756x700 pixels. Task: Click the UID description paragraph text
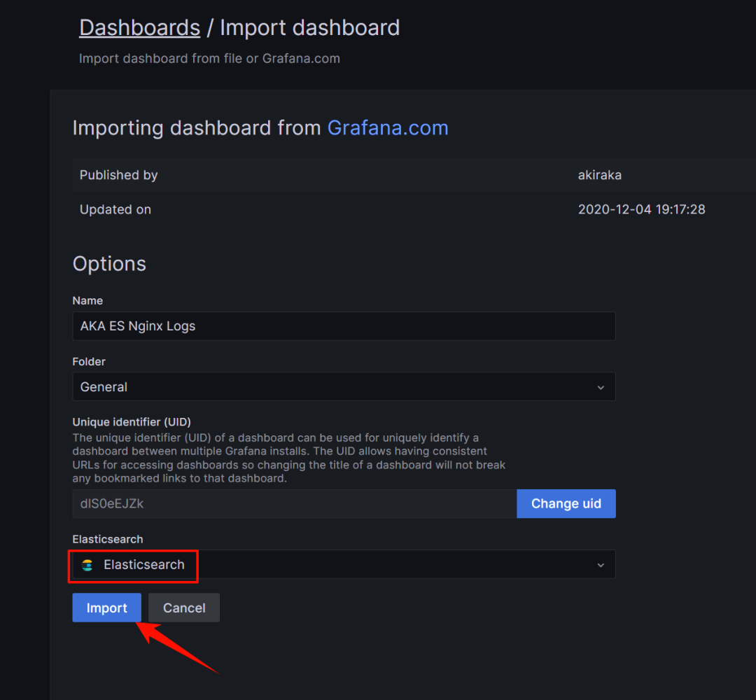(289, 458)
